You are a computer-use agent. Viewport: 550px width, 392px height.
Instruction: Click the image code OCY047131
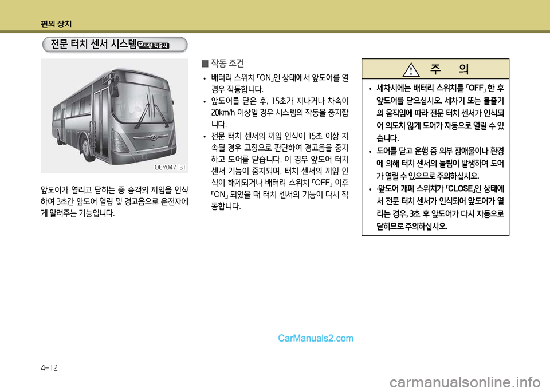[x=170, y=167]
